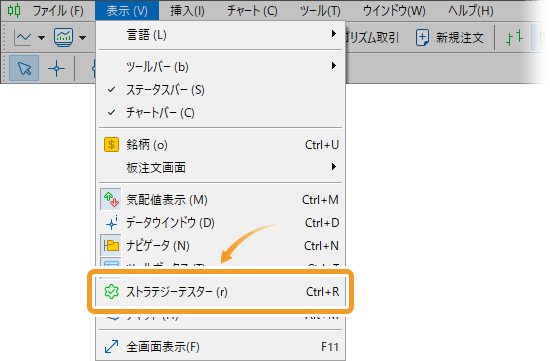Screen dimensions: 550x361
Task: Click the yellow dollar symbols icon
Action: click(x=111, y=145)
